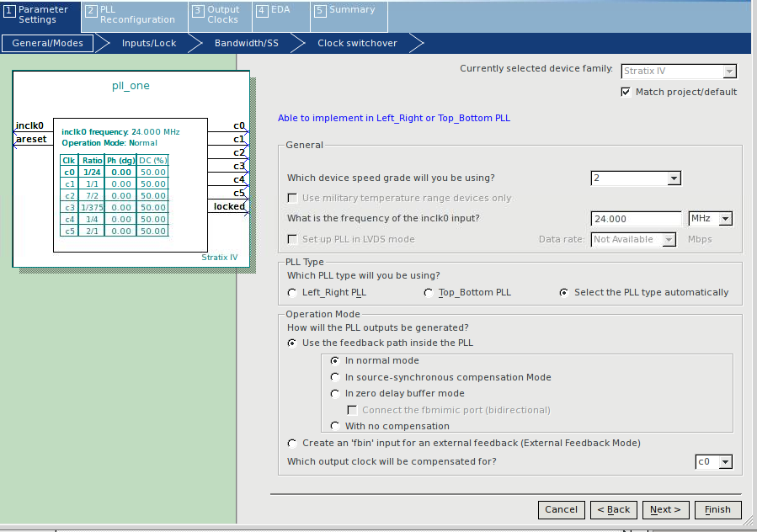
Task: Choose source-synchronous compensation mode
Action: point(335,377)
